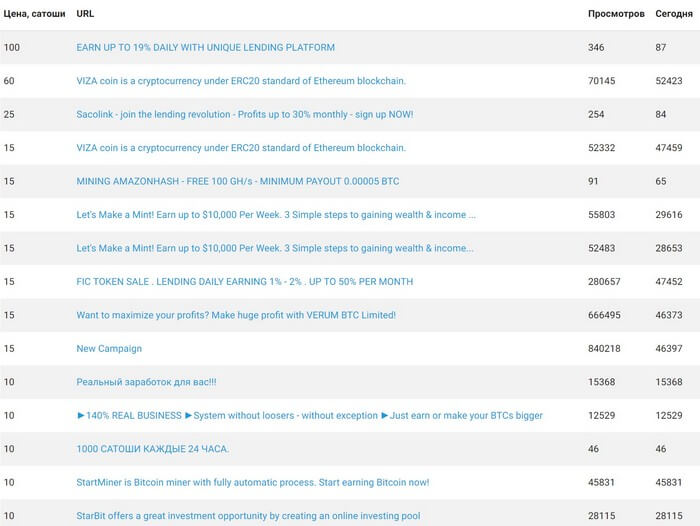
Task: Click FIC TOKEN SALE lending link
Action: pyautogui.click(x=244, y=282)
